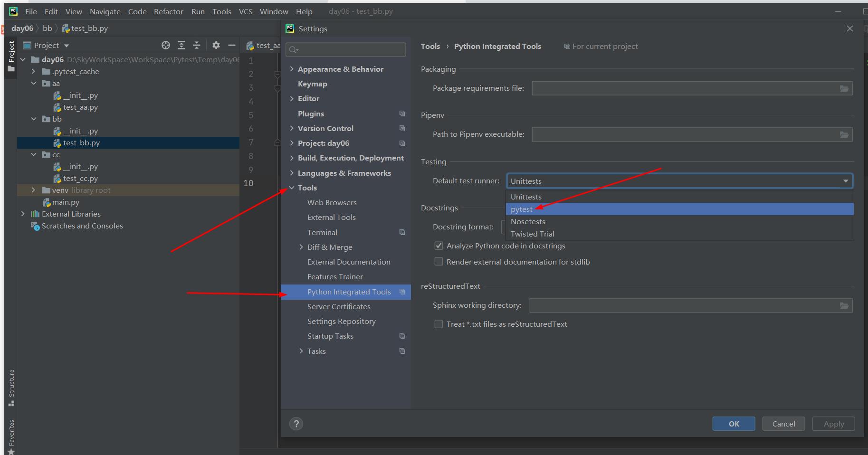Click project-level icon next to Version Control
Screen dimensions: 868x455
tap(402, 128)
